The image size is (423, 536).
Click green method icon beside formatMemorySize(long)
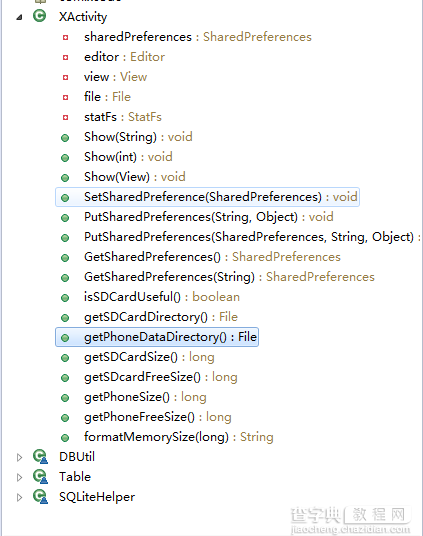click(x=65, y=438)
